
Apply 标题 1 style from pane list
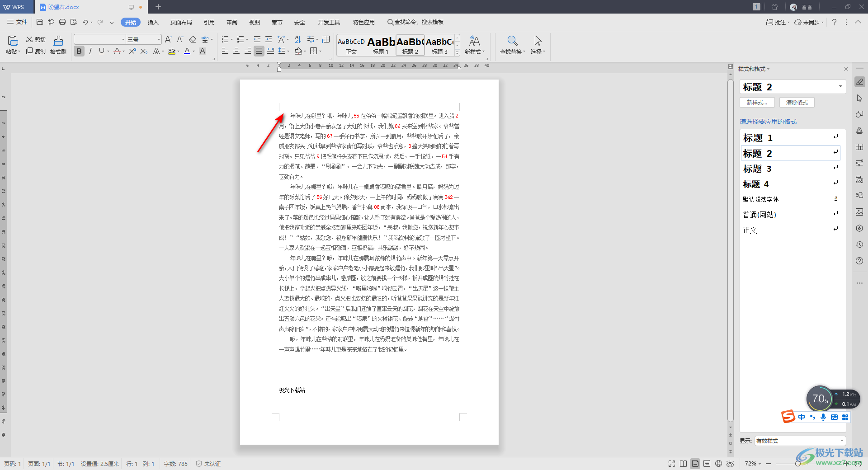(x=790, y=137)
